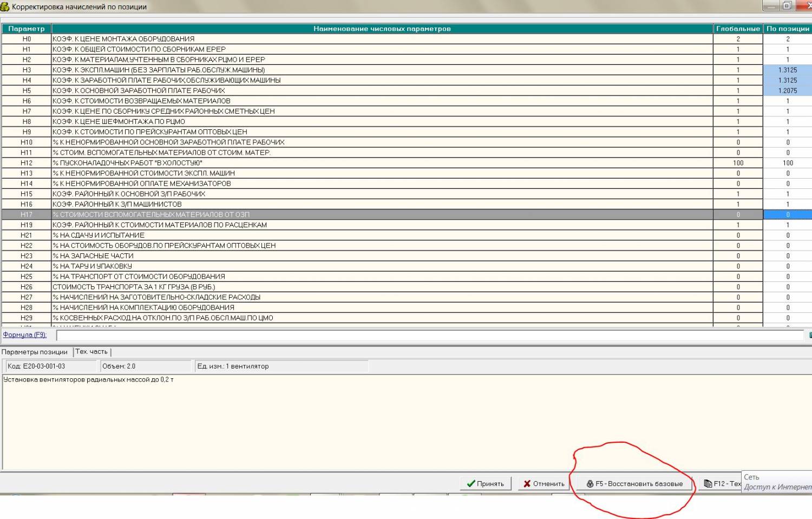Click position value 100 in row H12
The height and width of the screenshot is (519, 812).
click(x=788, y=163)
